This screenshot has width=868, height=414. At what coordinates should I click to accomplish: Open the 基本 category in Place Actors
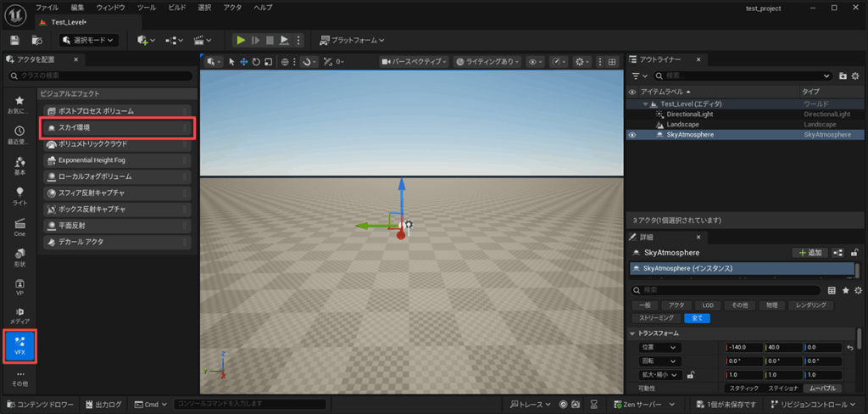tap(19, 165)
